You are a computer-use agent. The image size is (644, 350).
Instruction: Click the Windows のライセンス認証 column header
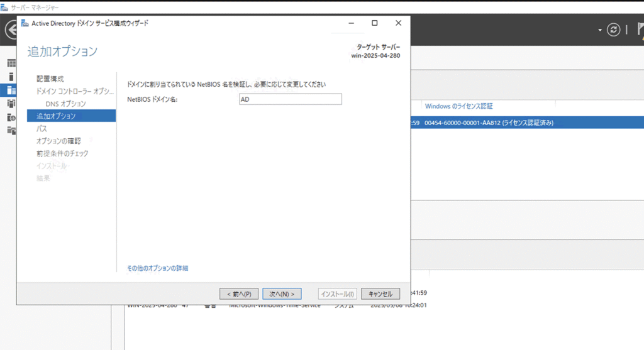point(458,106)
